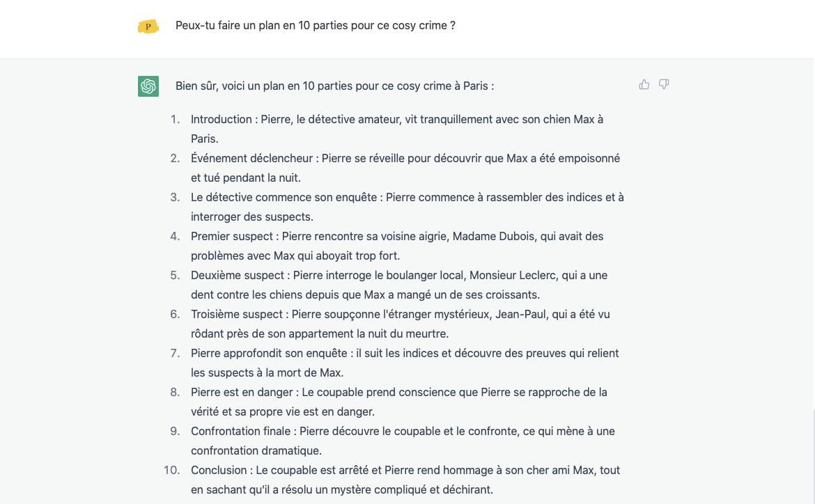Click item 6 Troisième suspect Jean-Paul
The image size is (815, 504).
pyautogui.click(x=401, y=324)
